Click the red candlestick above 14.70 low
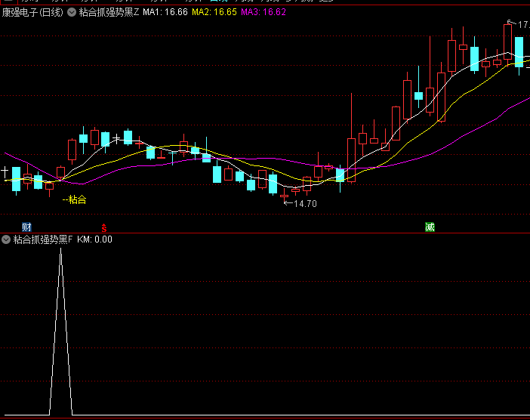Image resolution: width=530 pixels, height=420 pixels. coord(284,195)
